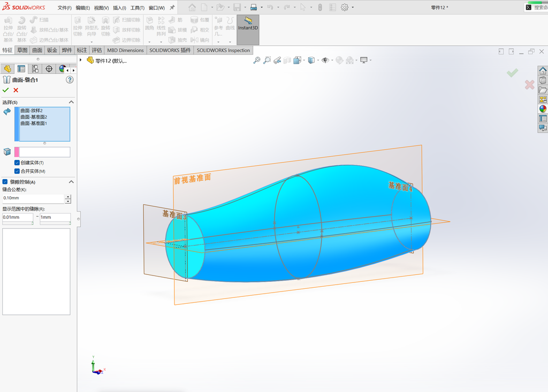Viewport: 548px width, 392px height.
Task: Open the 插入(I) menu
Action: tap(119, 7)
